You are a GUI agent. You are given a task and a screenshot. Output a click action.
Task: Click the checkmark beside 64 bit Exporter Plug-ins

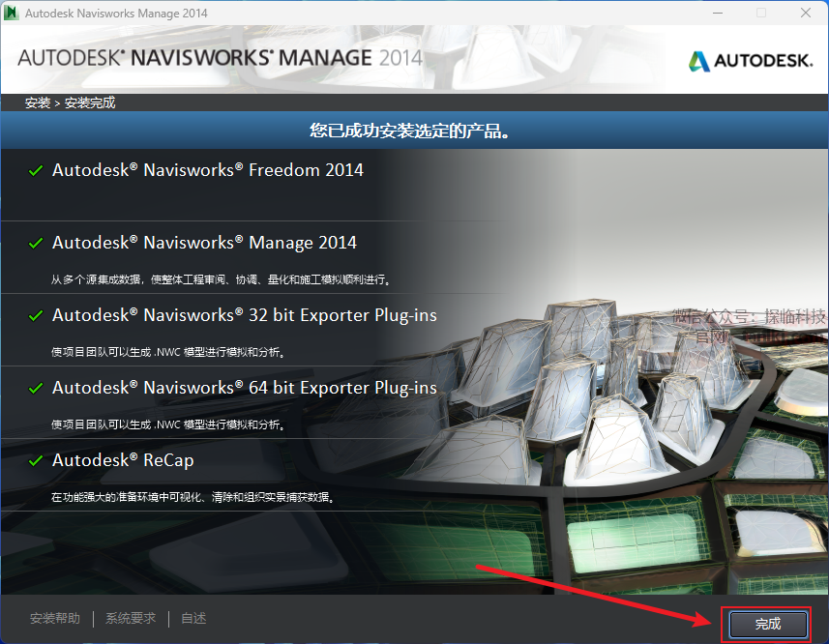tap(36, 389)
